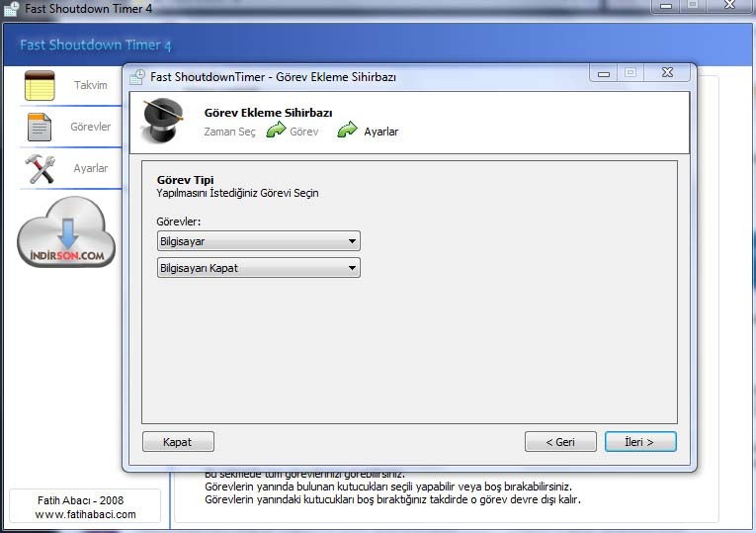Click Fatih Abacı - 2008 credit text
The width and height of the screenshot is (756, 533).
[80, 500]
